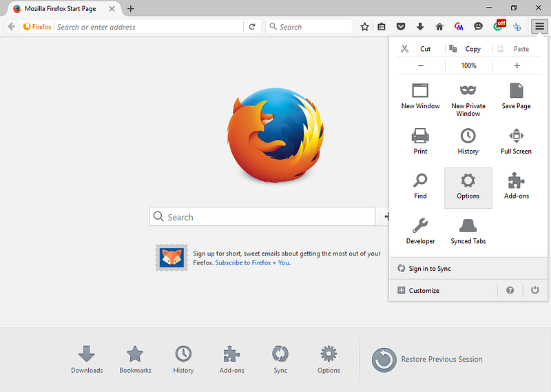Open Synced Tabs in the menu
Image resolution: width=551 pixels, height=392 pixels.
pos(468,231)
